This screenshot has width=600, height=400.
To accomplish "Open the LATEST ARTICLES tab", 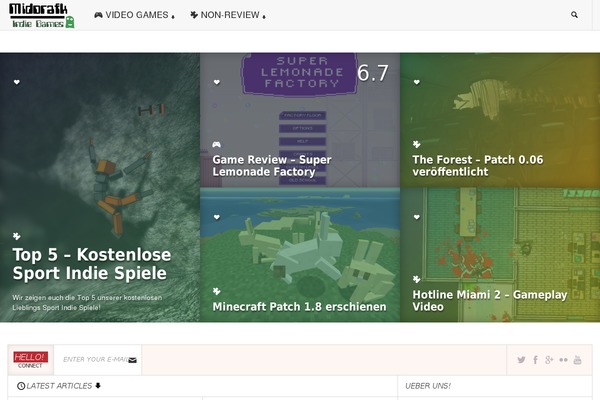I will [x=59, y=386].
